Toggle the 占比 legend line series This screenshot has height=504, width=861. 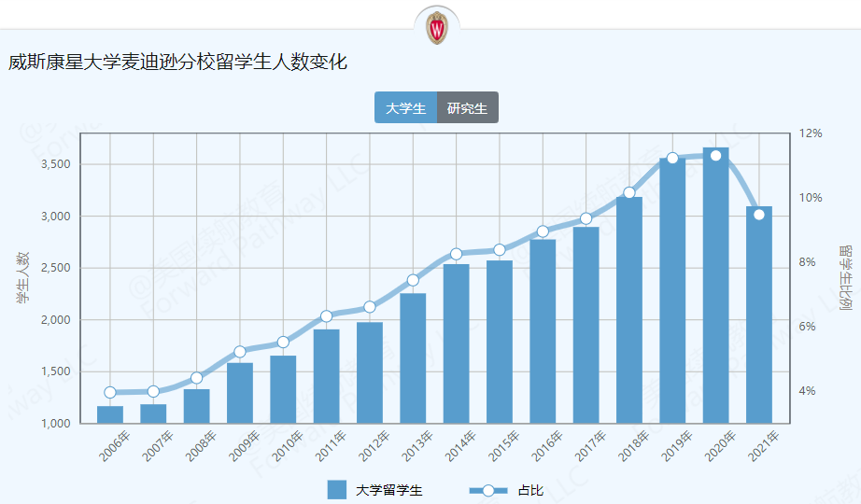coord(507,490)
